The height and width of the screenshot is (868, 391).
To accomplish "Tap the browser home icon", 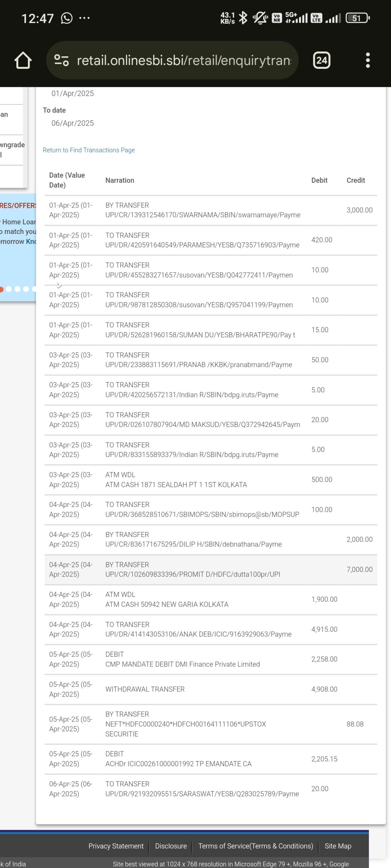I will [23, 60].
